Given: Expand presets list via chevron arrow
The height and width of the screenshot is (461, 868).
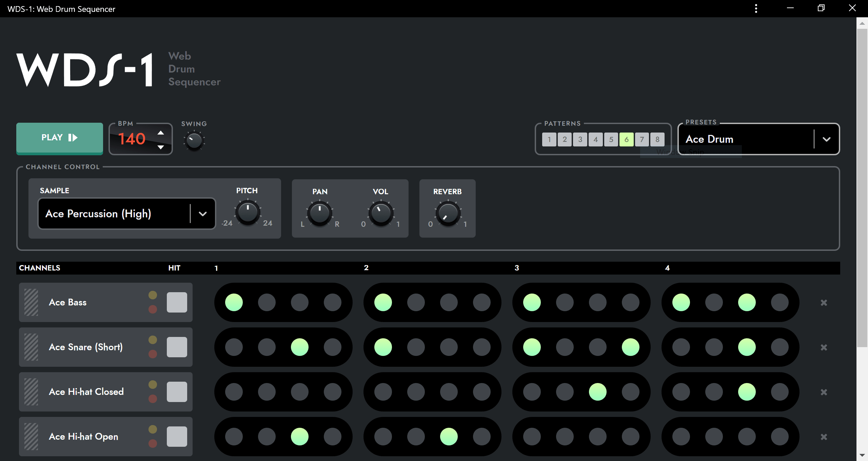Looking at the screenshot, I should (x=827, y=139).
